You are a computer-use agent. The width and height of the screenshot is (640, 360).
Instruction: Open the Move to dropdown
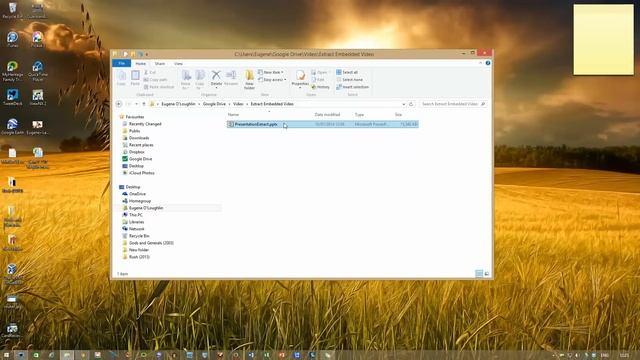point(186,80)
